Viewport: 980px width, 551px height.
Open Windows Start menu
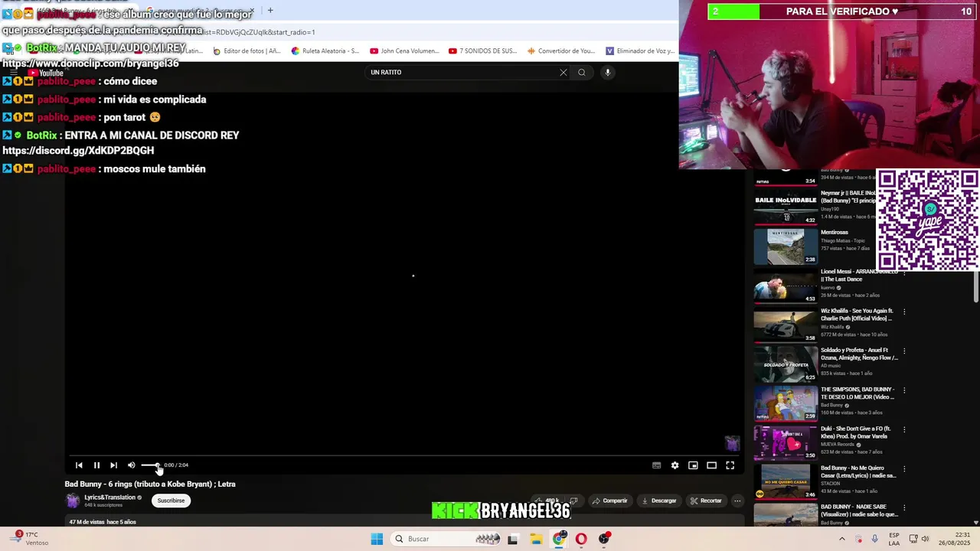377,539
